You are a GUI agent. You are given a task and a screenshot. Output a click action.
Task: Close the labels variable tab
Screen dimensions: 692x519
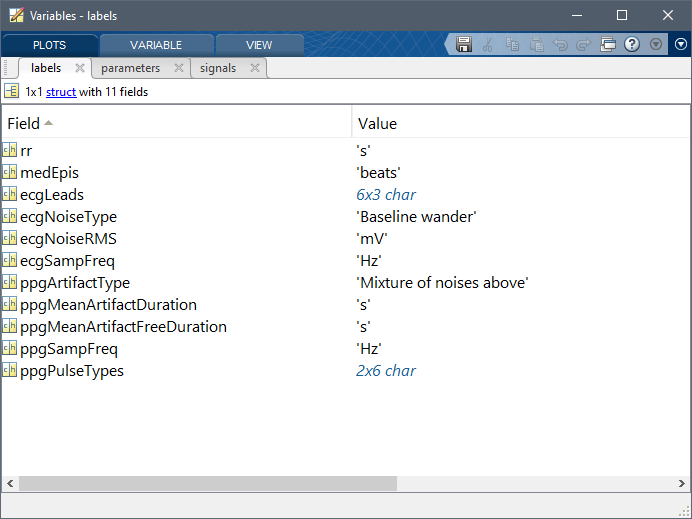pos(80,68)
